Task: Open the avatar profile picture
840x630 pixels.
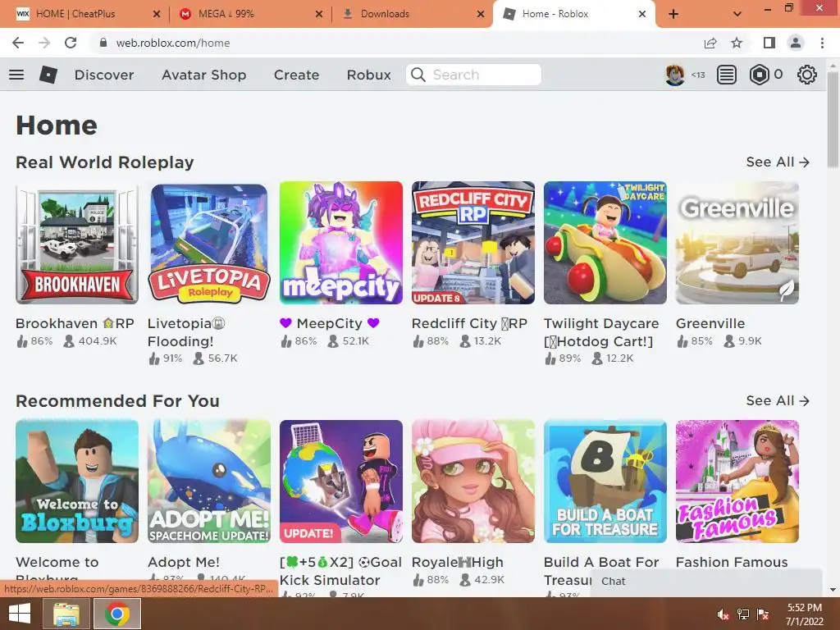Action: (675, 75)
